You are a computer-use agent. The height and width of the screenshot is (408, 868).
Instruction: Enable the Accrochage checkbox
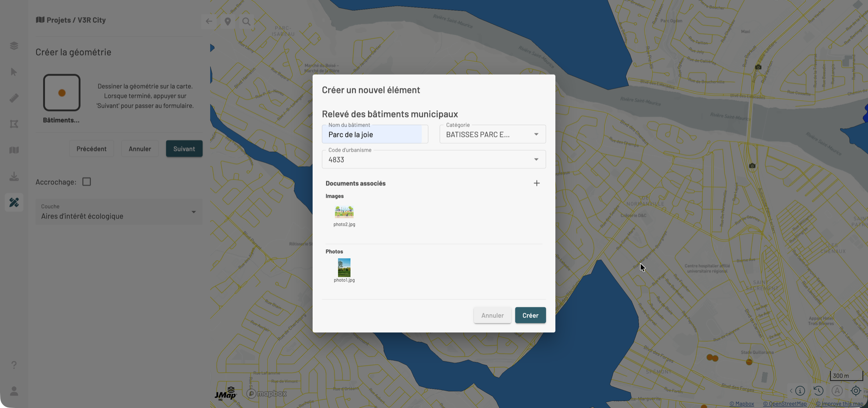click(87, 182)
